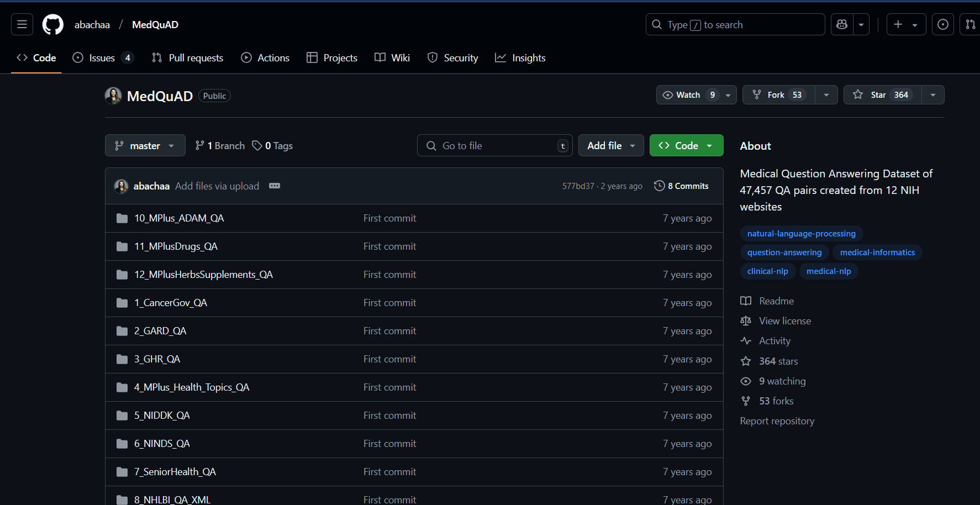Open the 5_NIDDK_QA folder
Image resolution: width=980 pixels, height=505 pixels.
pos(162,415)
